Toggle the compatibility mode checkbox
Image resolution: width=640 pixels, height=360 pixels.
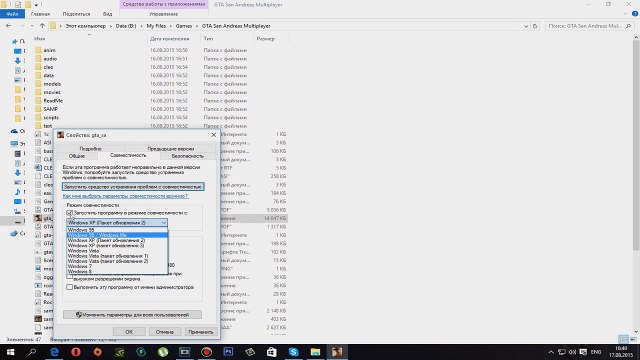click(x=69, y=213)
